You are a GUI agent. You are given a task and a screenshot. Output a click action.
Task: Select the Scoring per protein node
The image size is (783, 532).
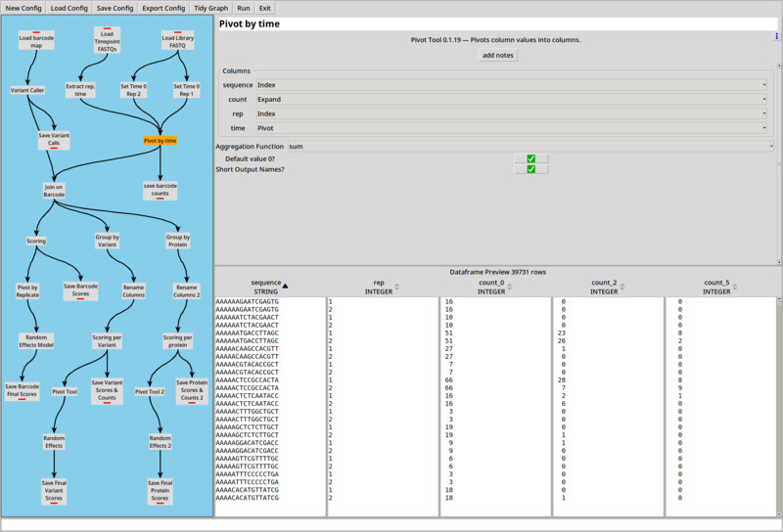(x=178, y=341)
